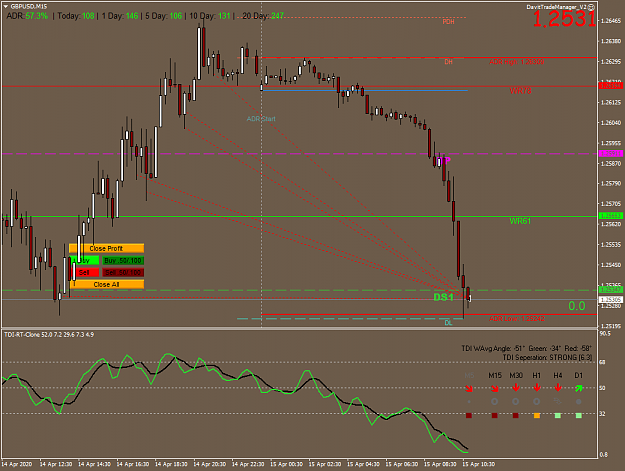Click the green 0.0 profit readout
Image resolution: width=625 pixels, height=471 pixels.
(x=577, y=306)
